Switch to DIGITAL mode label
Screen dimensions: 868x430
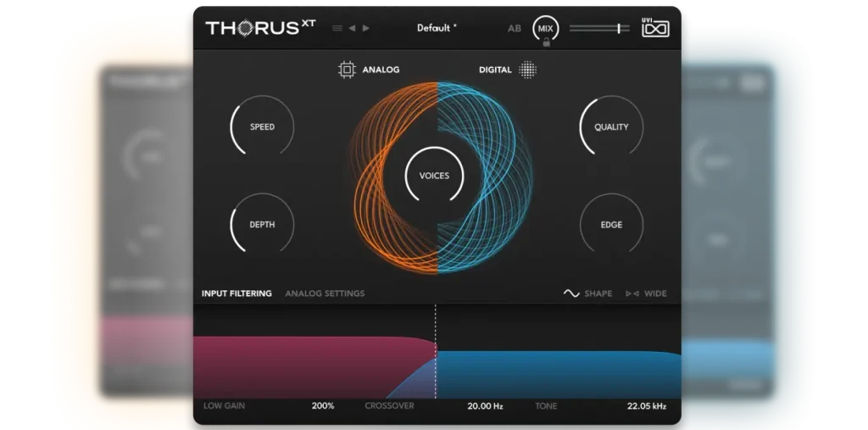(x=495, y=70)
